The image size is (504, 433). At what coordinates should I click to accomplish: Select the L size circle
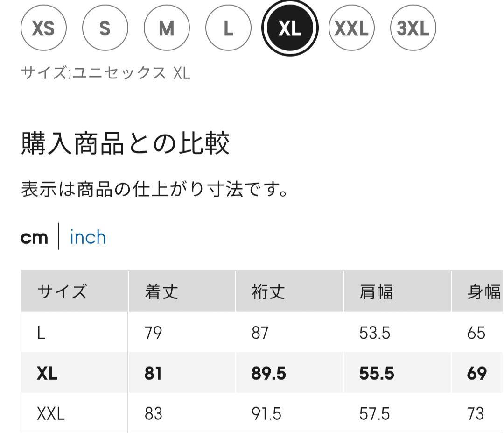pos(228,28)
